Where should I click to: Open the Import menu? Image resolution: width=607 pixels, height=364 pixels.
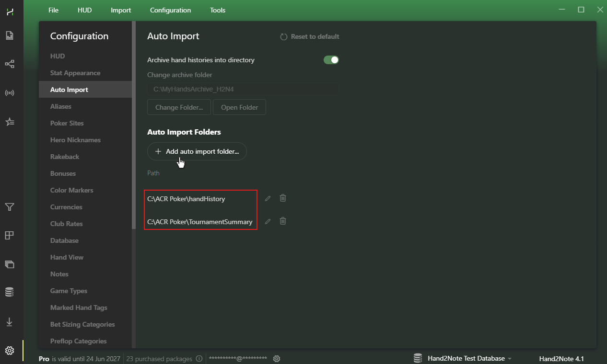(121, 10)
